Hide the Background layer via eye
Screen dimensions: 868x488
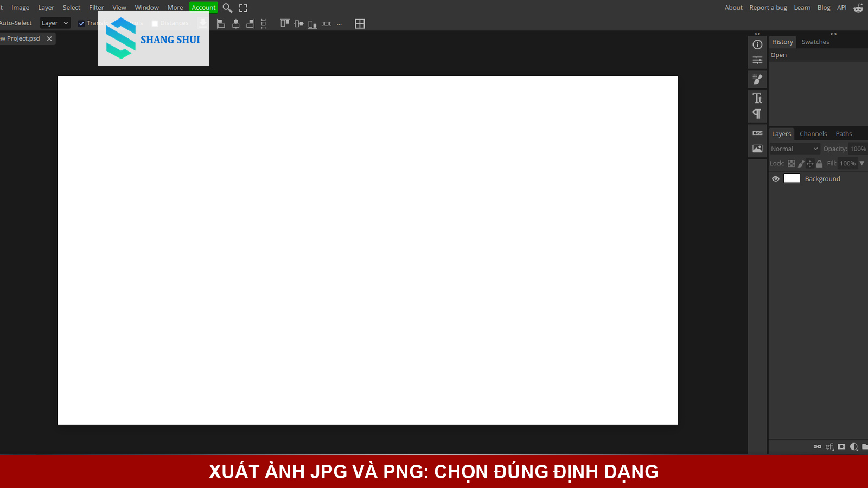(776, 179)
